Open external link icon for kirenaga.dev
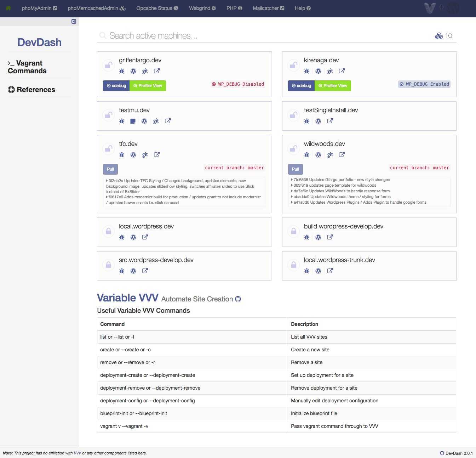The image size is (476, 458). coord(342,71)
